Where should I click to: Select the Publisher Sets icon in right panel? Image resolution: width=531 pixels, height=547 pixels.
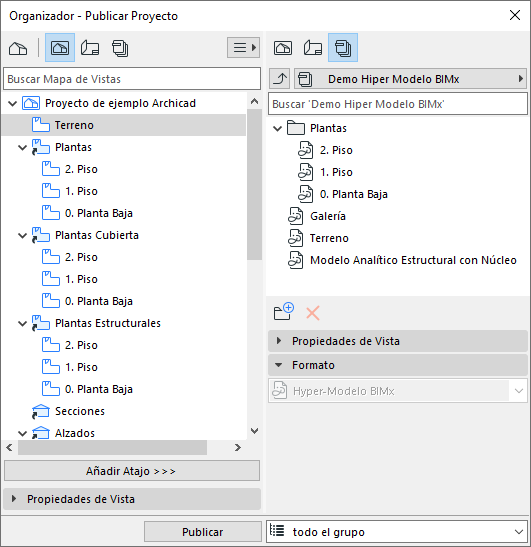pyautogui.click(x=343, y=48)
